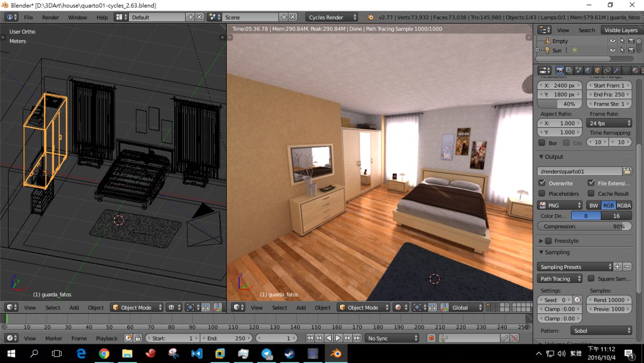Open Visual Studio Code from taskbar

coord(197,354)
